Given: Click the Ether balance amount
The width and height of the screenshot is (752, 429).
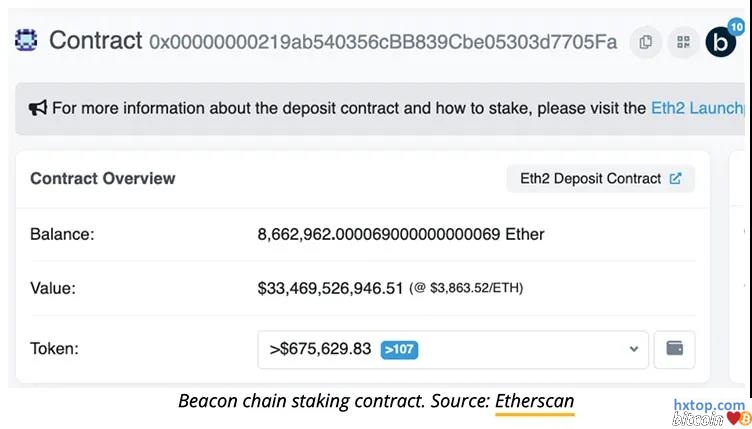Looking at the screenshot, I should 401,235.
